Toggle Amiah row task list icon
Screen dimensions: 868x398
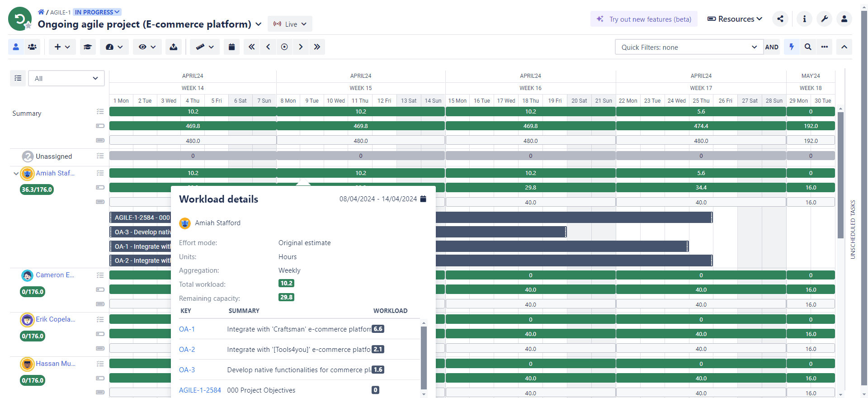(x=100, y=173)
